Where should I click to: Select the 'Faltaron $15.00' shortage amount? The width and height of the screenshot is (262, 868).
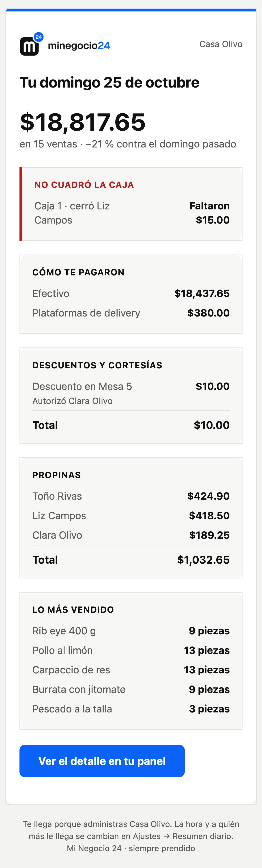pos(209,213)
